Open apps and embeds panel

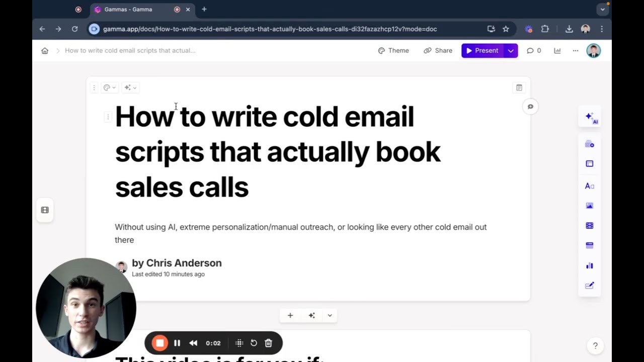tap(589, 245)
